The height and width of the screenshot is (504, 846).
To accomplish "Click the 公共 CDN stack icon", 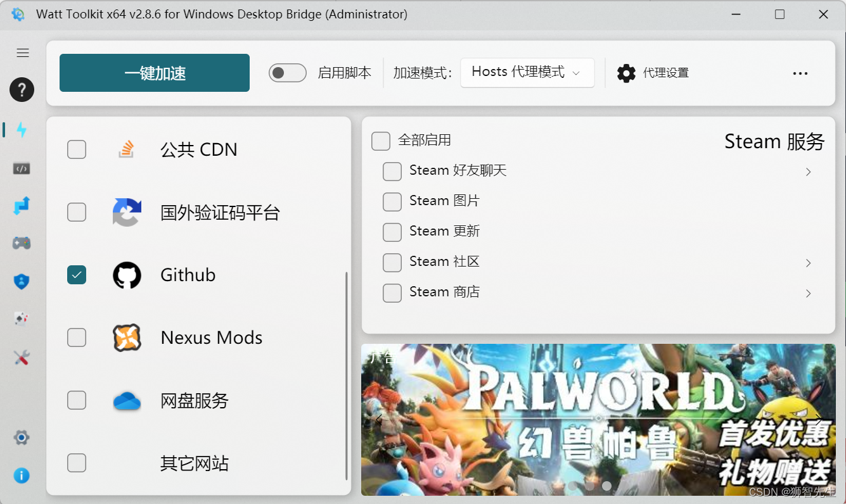I will pyautogui.click(x=127, y=149).
